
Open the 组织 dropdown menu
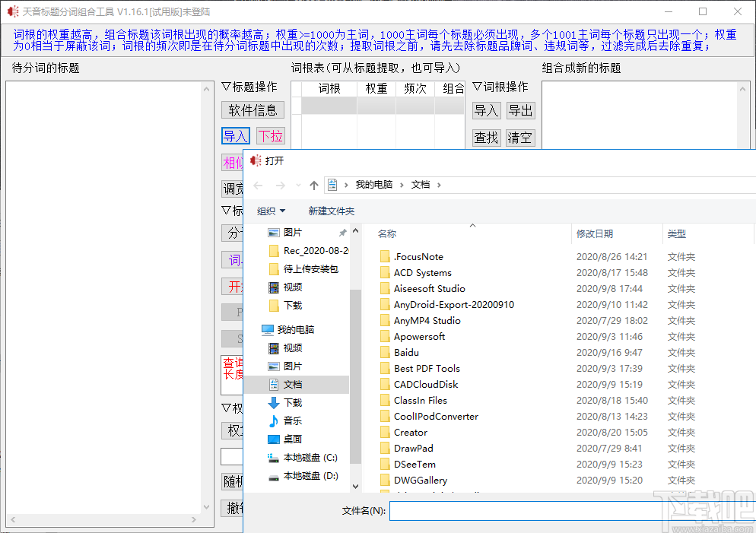271,211
